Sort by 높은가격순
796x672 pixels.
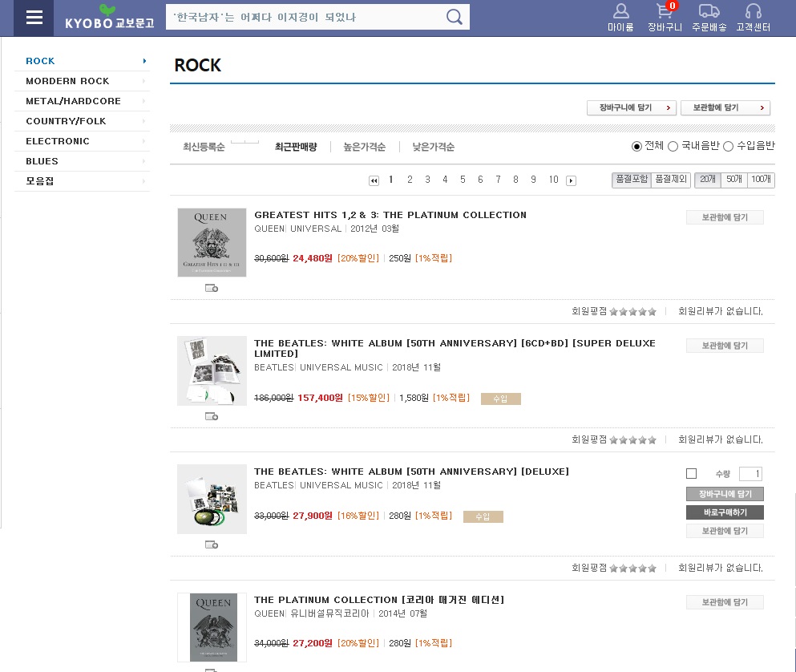(x=364, y=147)
